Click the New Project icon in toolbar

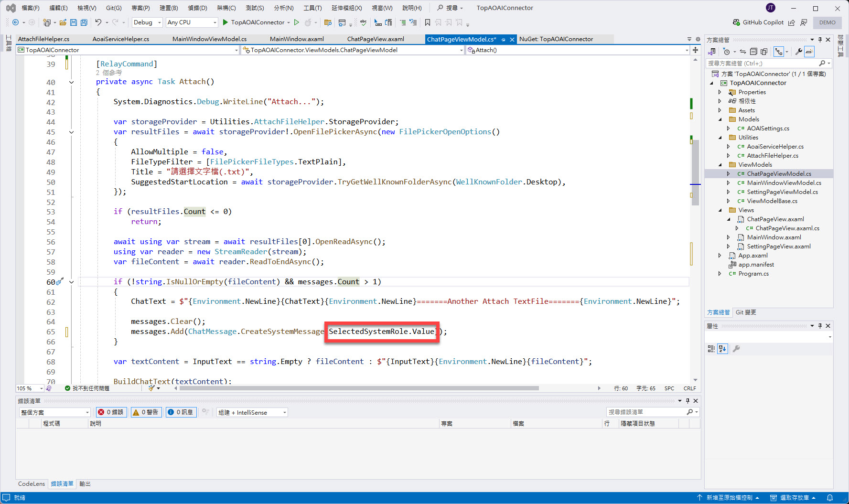(x=47, y=22)
